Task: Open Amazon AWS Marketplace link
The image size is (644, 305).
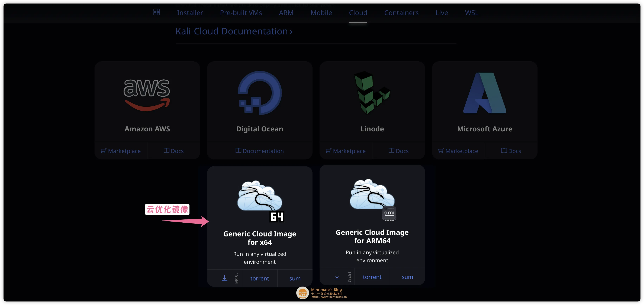Action: [x=121, y=151]
